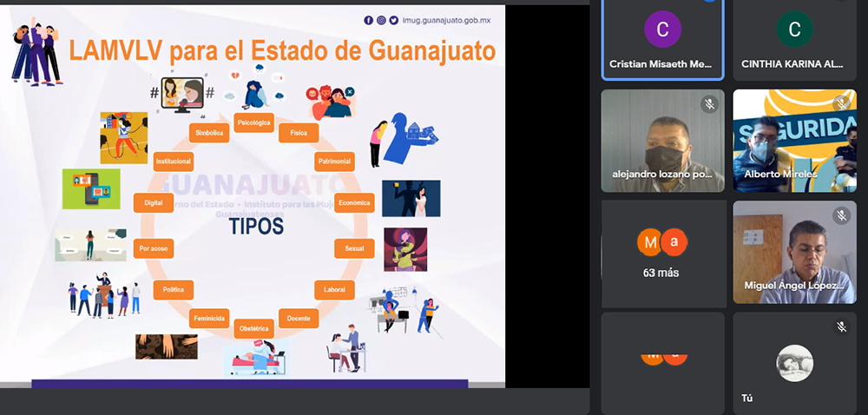868x415 pixels.
Task: Click the Facebook icon on the slide
Action: 369,20
